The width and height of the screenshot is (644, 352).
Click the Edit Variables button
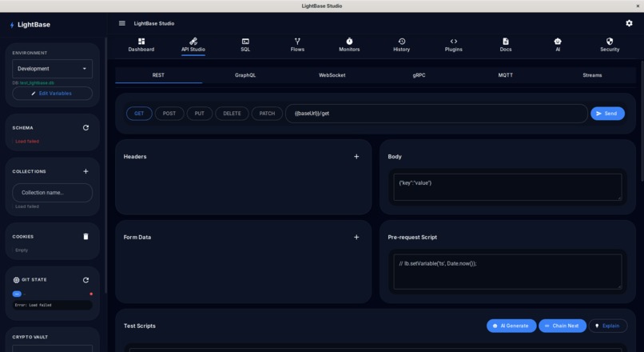(52, 94)
